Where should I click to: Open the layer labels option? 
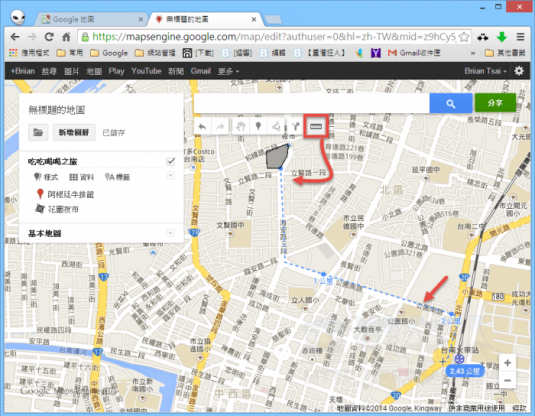pyautogui.click(x=117, y=177)
